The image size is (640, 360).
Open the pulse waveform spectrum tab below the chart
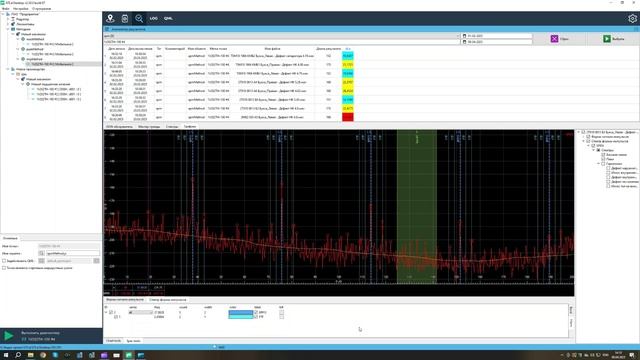point(168,300)
